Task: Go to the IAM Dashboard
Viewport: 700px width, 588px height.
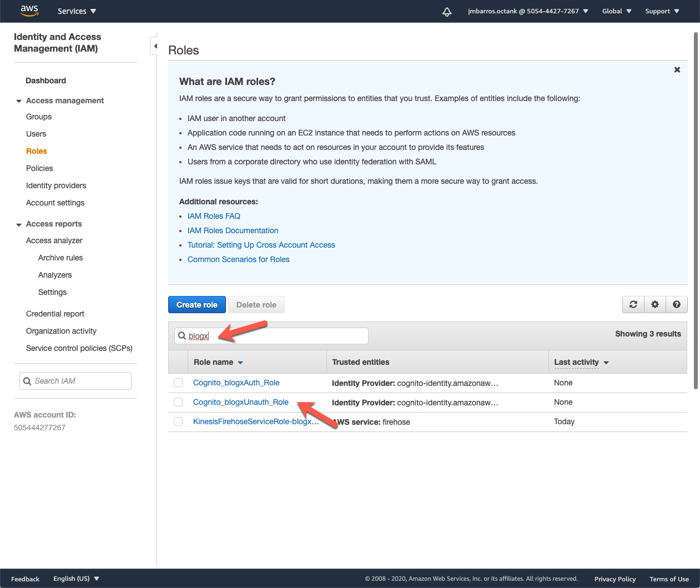Action: point(46,81)
